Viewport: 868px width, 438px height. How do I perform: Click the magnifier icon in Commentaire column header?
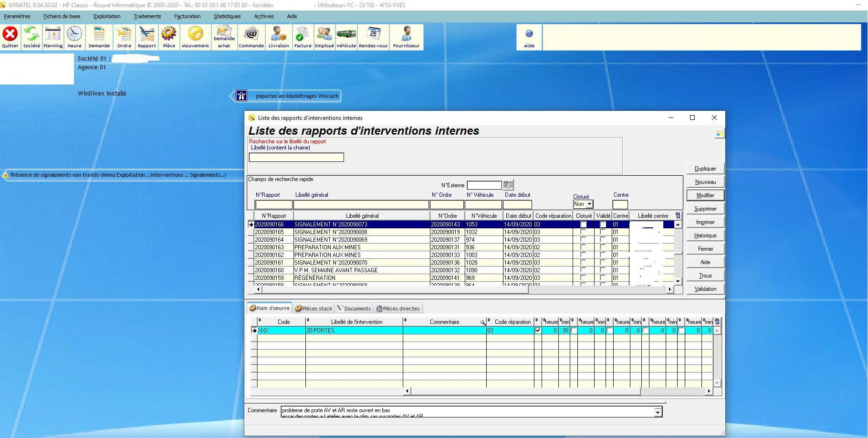(x=483, y=322)
